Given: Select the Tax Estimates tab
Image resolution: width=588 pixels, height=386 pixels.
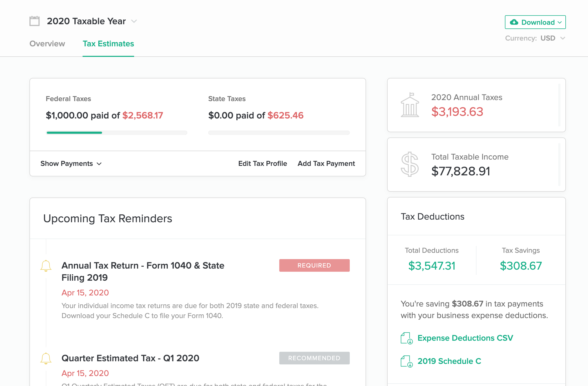Looking at the screenshot, I should point(108,44).
